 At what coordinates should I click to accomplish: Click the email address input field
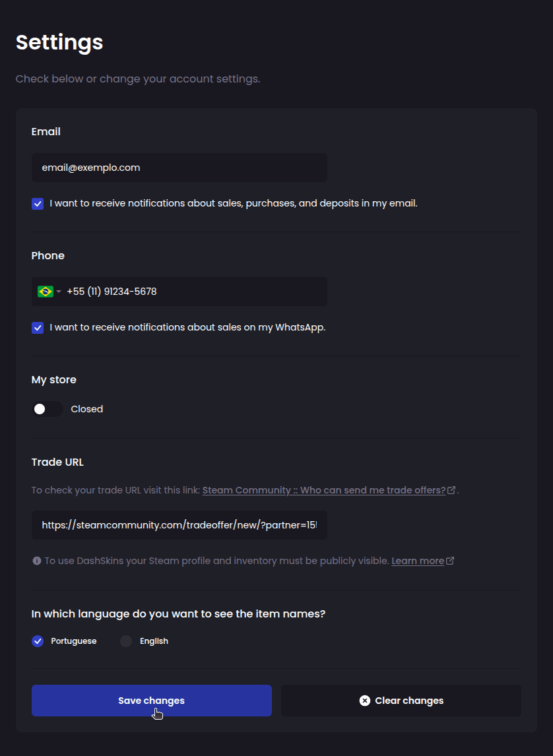(179, 167)
